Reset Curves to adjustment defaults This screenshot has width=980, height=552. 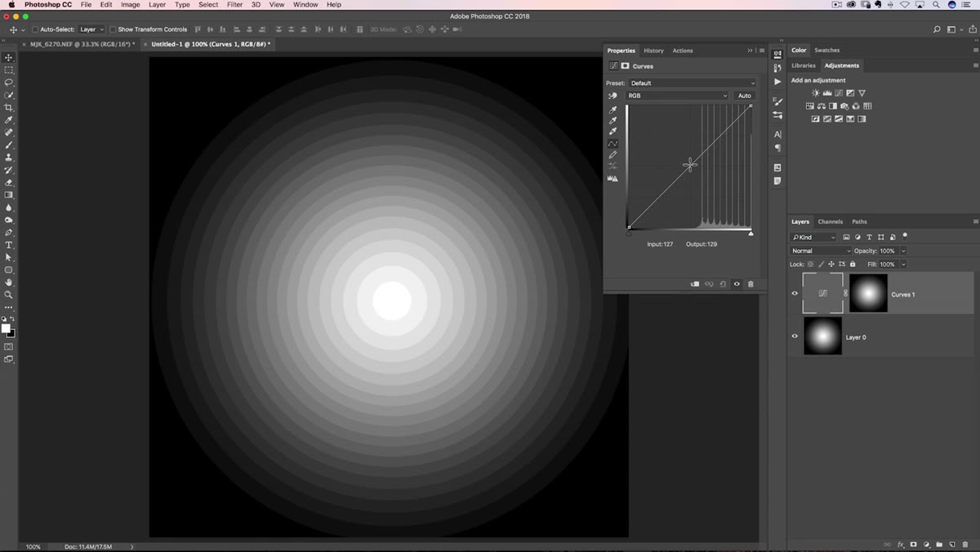click(723, 284)
